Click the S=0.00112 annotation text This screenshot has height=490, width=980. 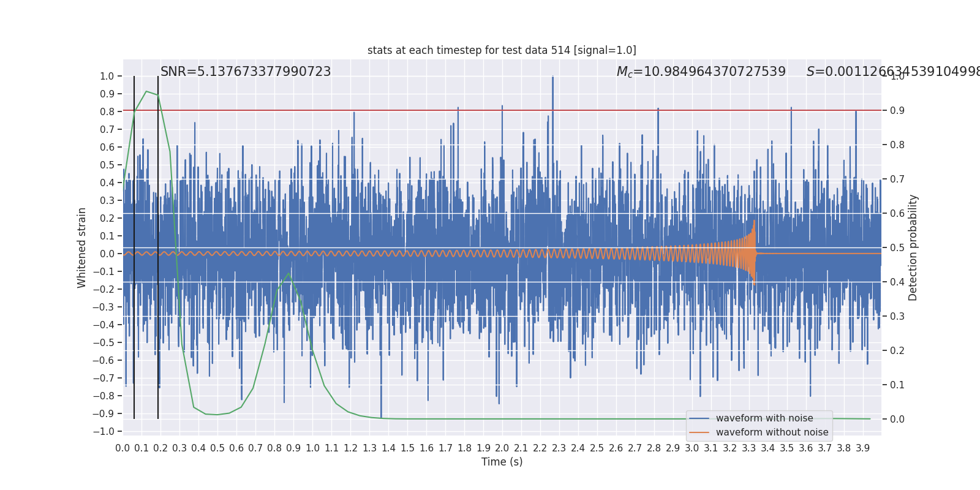pyautogui.click(x=893, y=72)
